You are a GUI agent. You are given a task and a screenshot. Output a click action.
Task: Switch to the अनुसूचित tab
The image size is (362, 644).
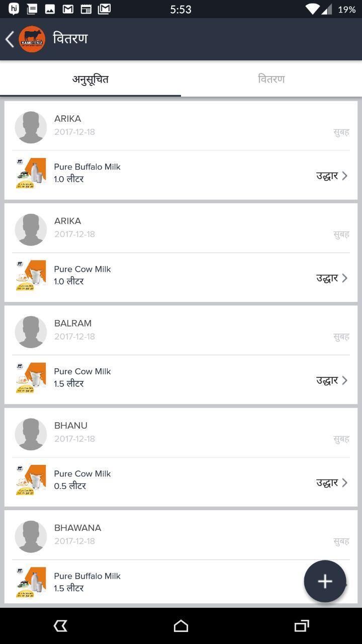coord(90,79)
